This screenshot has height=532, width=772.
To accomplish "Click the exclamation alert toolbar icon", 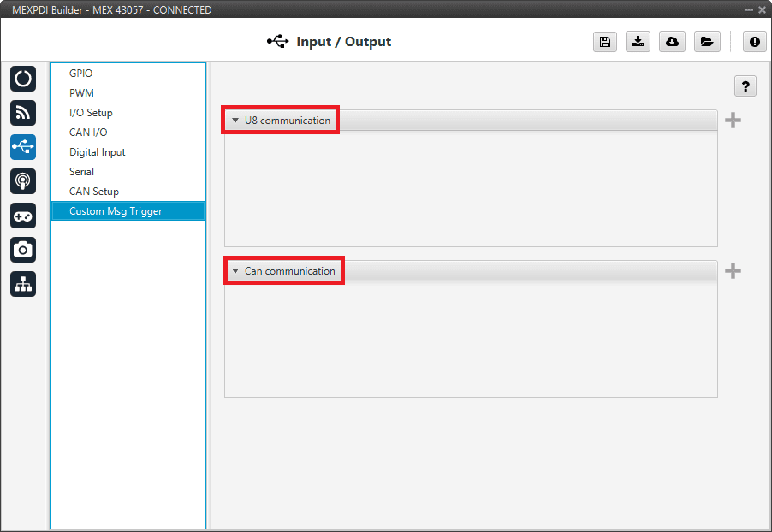I will 755,42.
